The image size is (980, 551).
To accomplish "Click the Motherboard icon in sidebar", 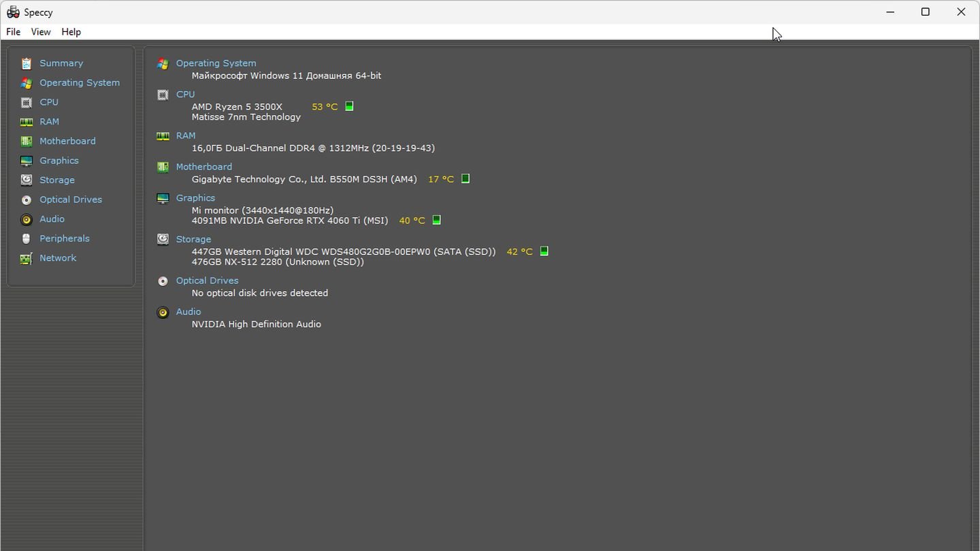I will coord(26,141).
